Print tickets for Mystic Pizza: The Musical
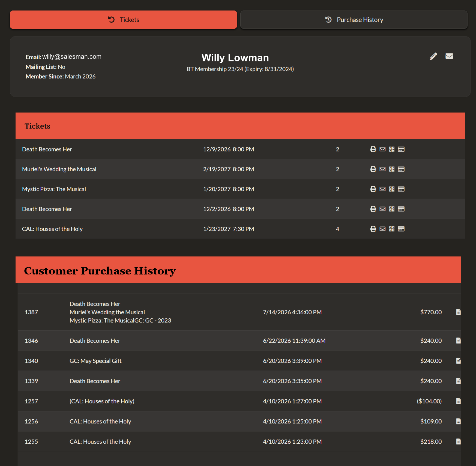 coord(373,189)
